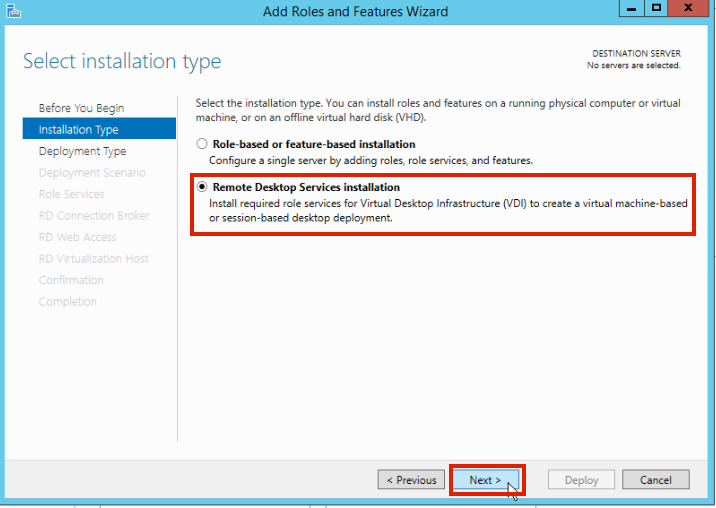Switch to the Deployment Type step

tap(82, 151)
